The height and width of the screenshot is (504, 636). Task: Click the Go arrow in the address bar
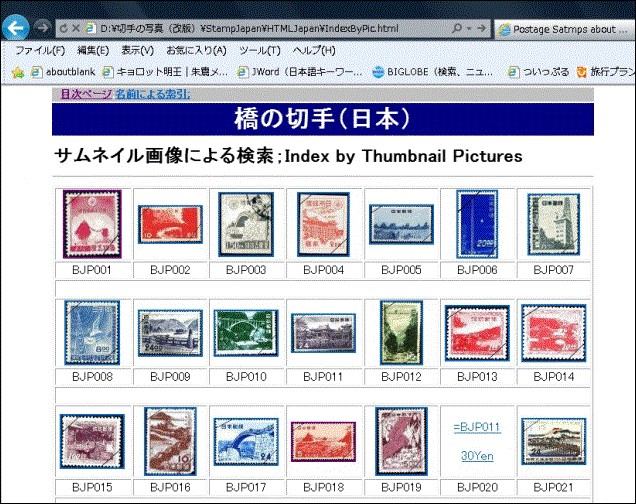pyautogui.click(x=481, y=28)
